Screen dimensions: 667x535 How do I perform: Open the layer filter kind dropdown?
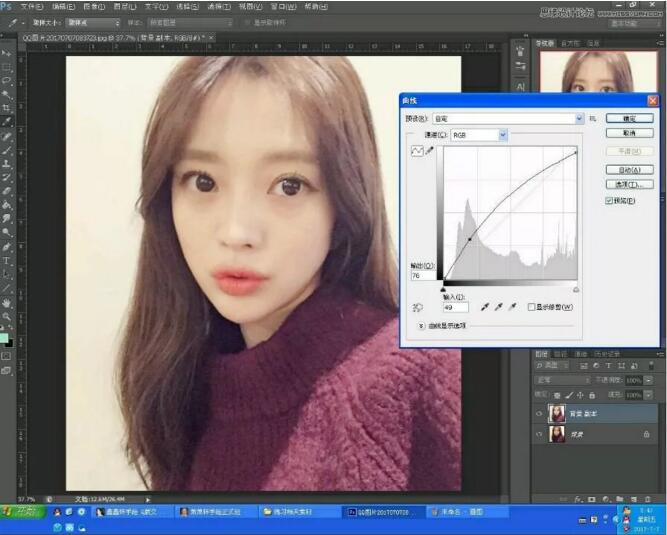[552, 366]
